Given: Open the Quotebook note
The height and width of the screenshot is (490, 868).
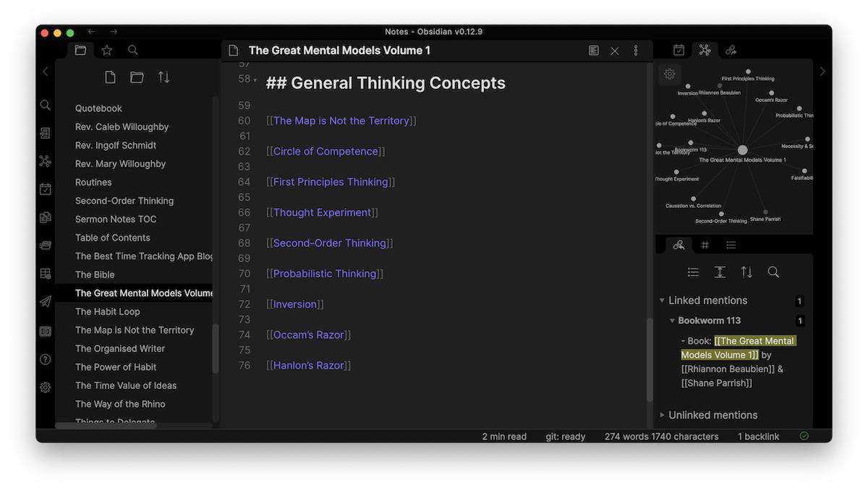Looking at the screenshot, I should click(98, 108).
